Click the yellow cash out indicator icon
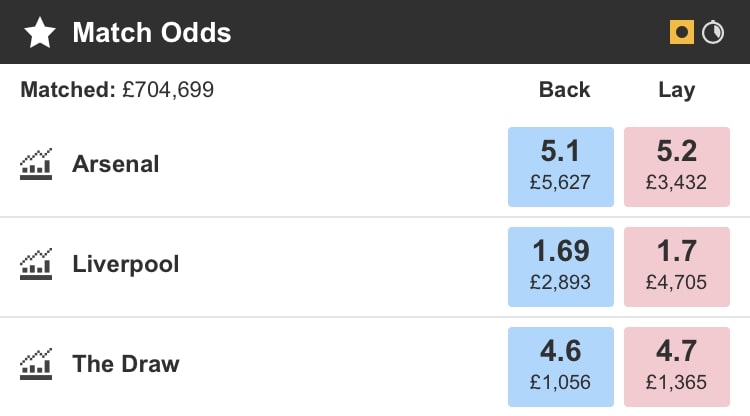Screen dimensions: 750x416 [x=682, y=33]
